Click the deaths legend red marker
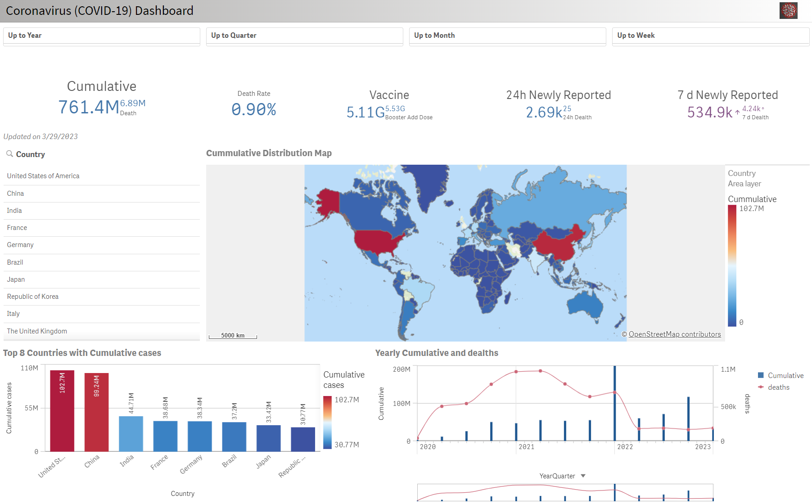 coord(761,387)
